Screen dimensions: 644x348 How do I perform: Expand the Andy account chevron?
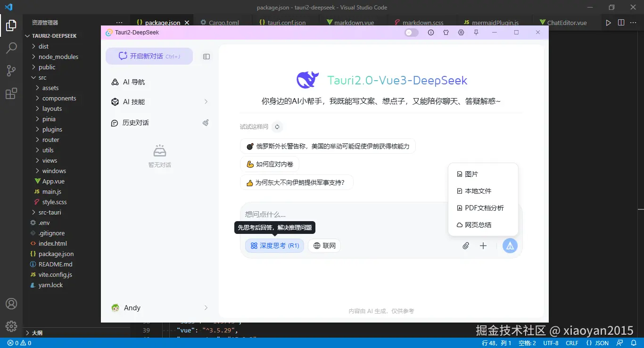pos(206,307)
